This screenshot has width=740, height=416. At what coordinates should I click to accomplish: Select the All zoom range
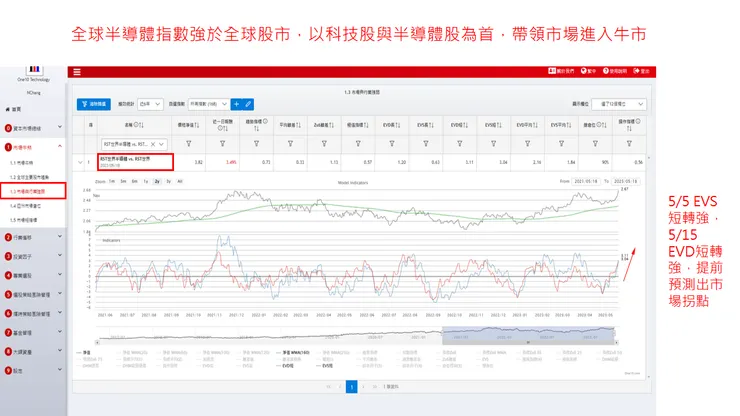pyautogui.click(x=180, y=181)
